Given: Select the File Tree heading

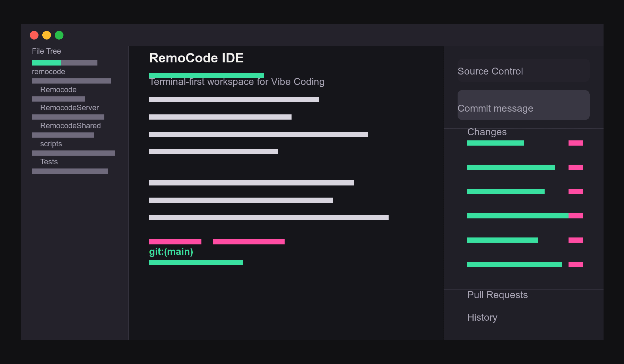Looking at the screenshot, I should pos(46,51).
